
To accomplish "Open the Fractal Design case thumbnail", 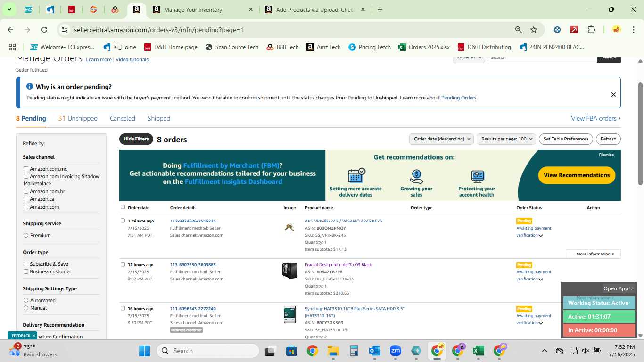I will click(x=289, y=271).
